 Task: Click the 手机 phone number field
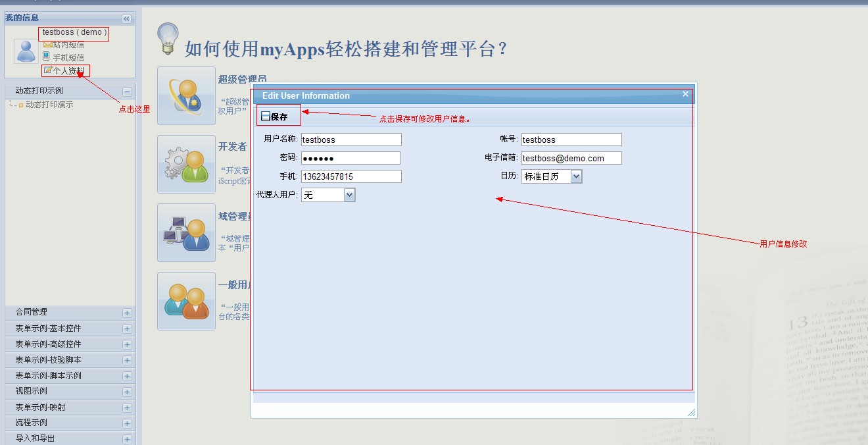[x=351, y=176]
